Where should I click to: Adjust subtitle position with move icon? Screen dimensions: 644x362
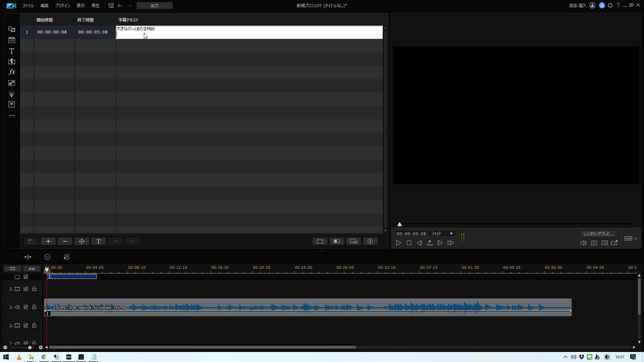pos(82,241)
